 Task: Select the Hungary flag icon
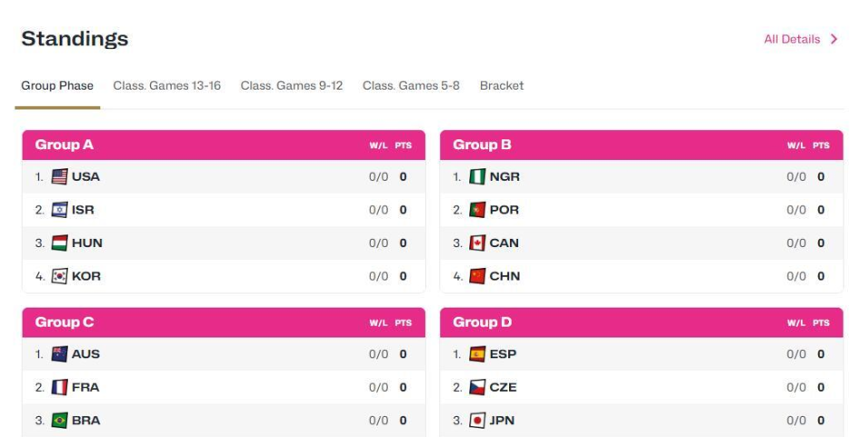click(60, 243)
